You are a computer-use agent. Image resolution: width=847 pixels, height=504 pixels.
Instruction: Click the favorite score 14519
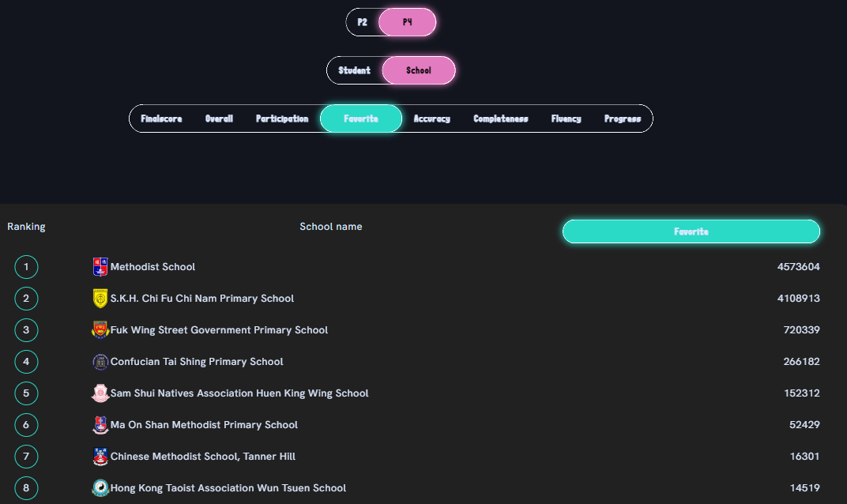tap(805, 487)
